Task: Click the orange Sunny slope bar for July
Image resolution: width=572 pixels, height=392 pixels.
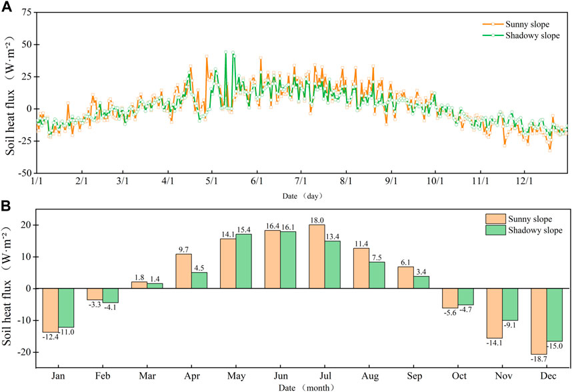Action: 317,257
